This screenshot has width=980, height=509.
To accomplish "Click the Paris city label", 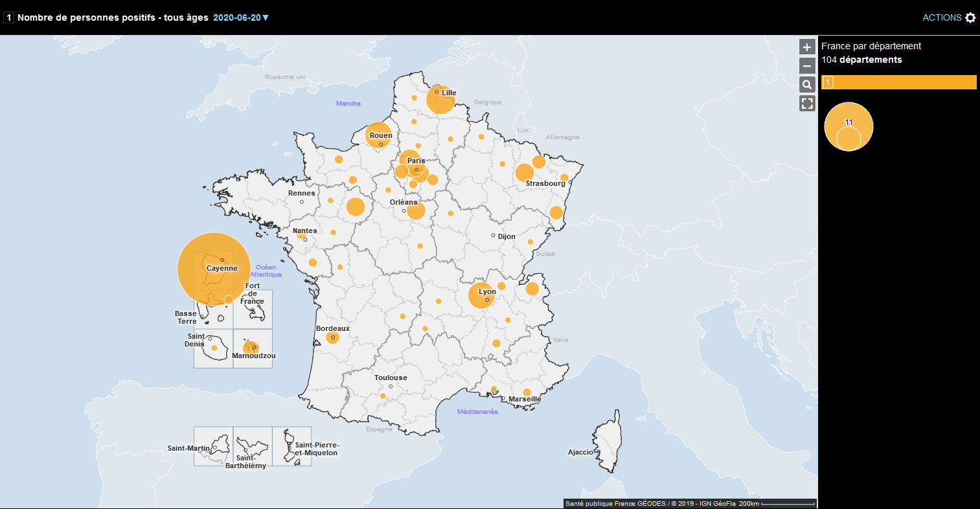I will (416, 161).
